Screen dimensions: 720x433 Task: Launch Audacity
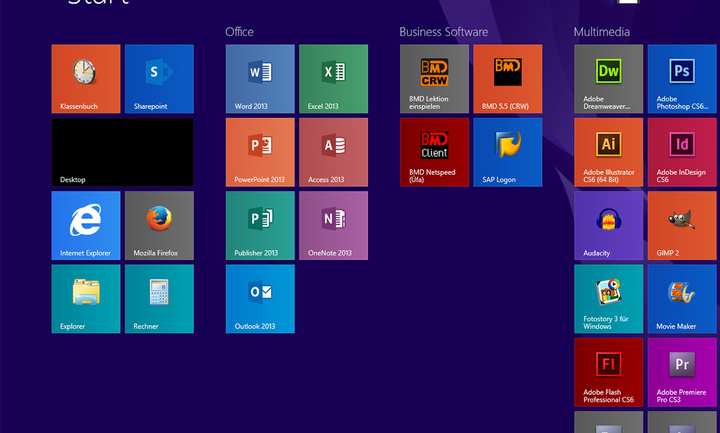pyautogui.click(x=609, y=225)
